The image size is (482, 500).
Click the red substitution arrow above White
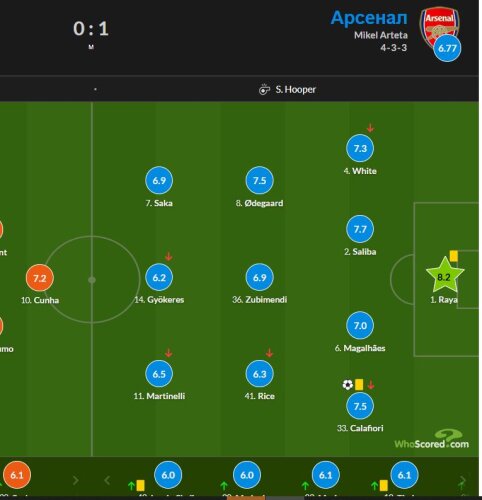coord(370,128)
